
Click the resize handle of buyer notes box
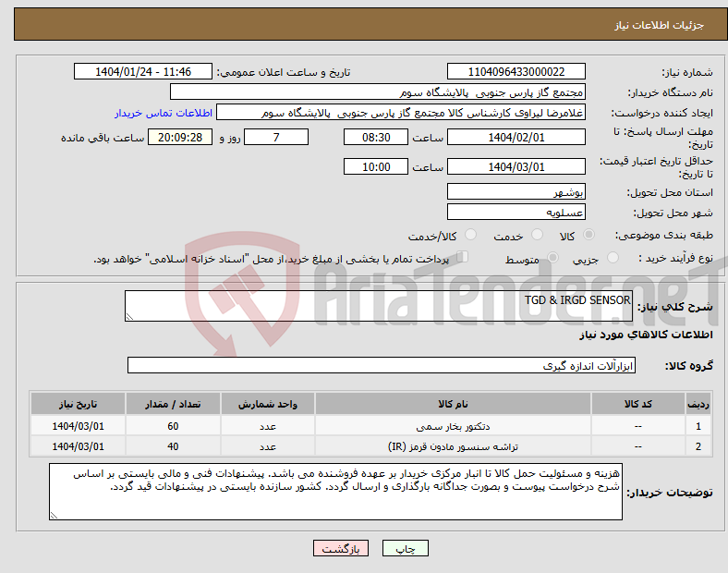[x=54, y=516]
